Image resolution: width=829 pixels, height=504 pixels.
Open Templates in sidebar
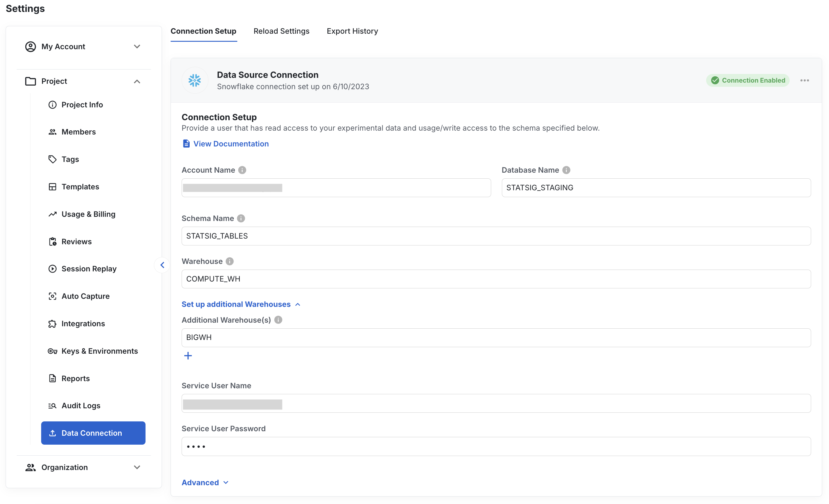coord(80,187)
